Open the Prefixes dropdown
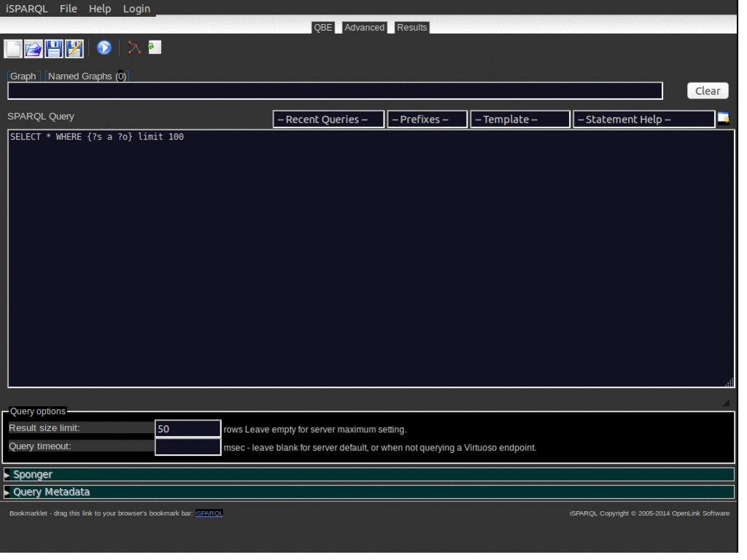747x560 pixels. point(427,119)
